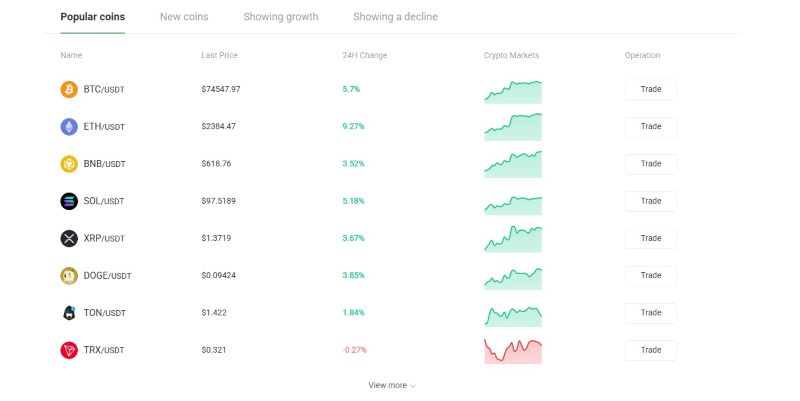800x401 pixels.
Task: Expand the View more list
Action: pos(391,385)
